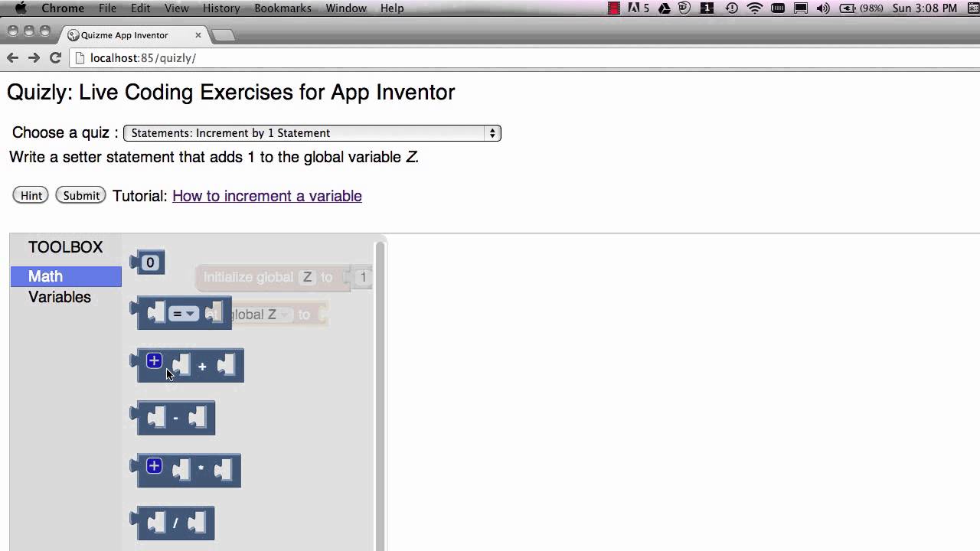
Task: Click the Wi-Fi status icon
Action: tap(755, 8)
